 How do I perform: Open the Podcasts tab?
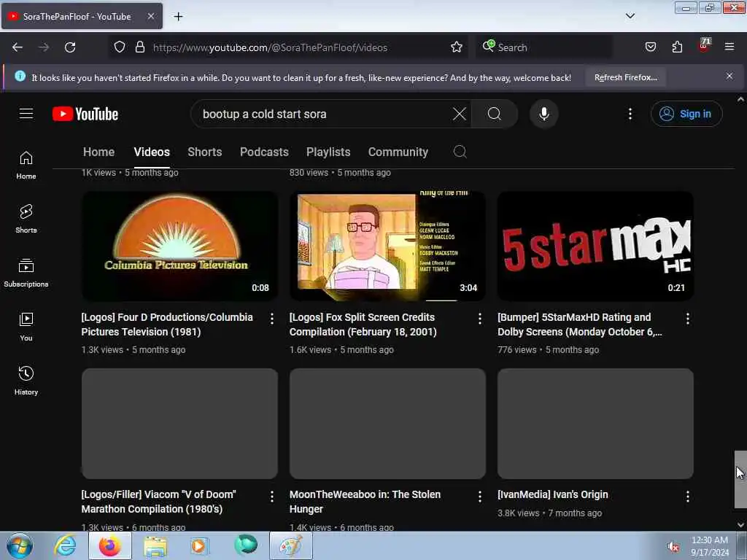[264, 152]
